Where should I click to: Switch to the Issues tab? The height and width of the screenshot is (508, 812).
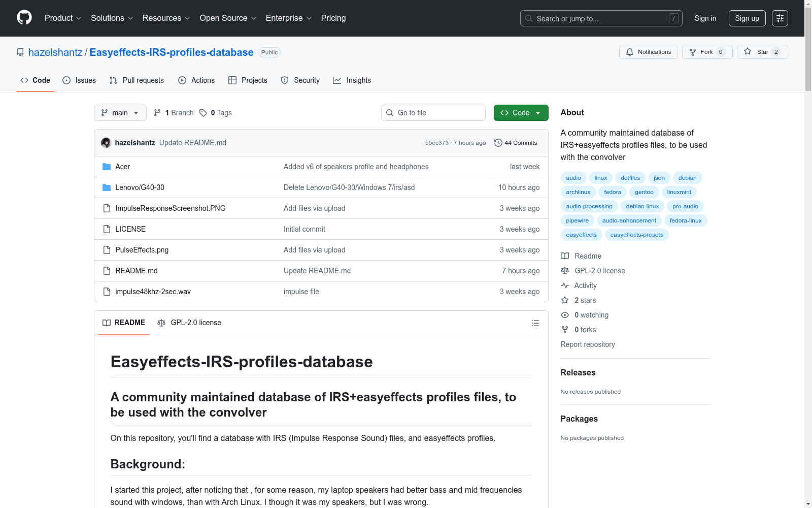coord(79,80)
